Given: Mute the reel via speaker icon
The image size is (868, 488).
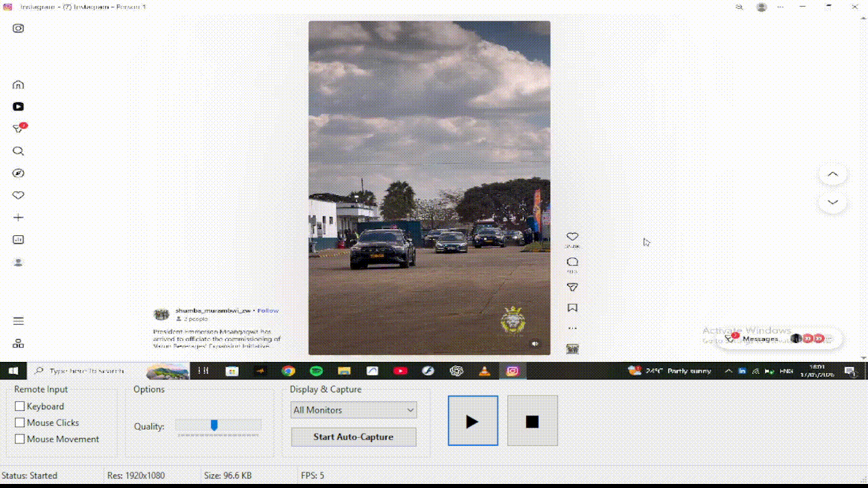Looking at the screenshot, I should 535,344.
